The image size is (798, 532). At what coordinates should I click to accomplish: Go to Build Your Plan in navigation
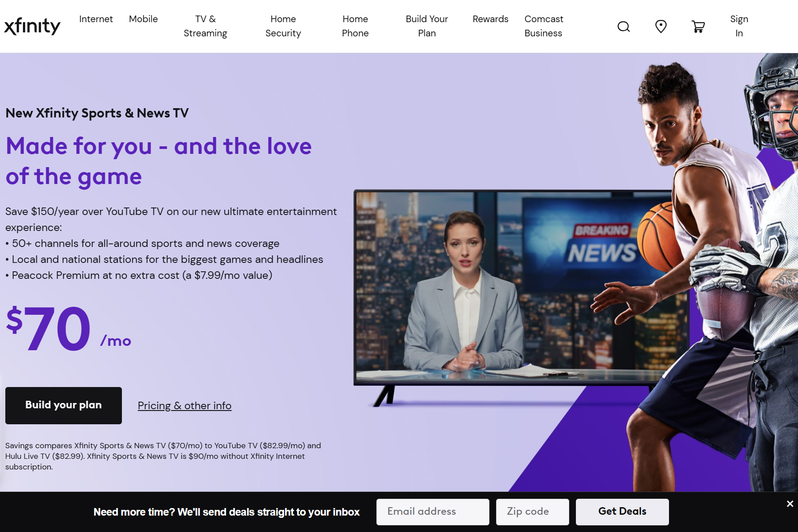pos(426,26)
